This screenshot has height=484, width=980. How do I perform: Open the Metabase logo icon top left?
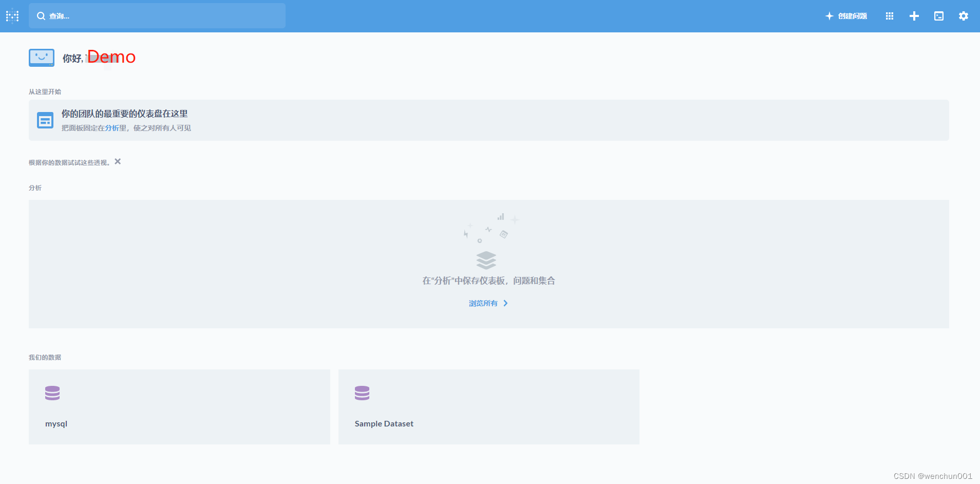(x=12, y=16)
